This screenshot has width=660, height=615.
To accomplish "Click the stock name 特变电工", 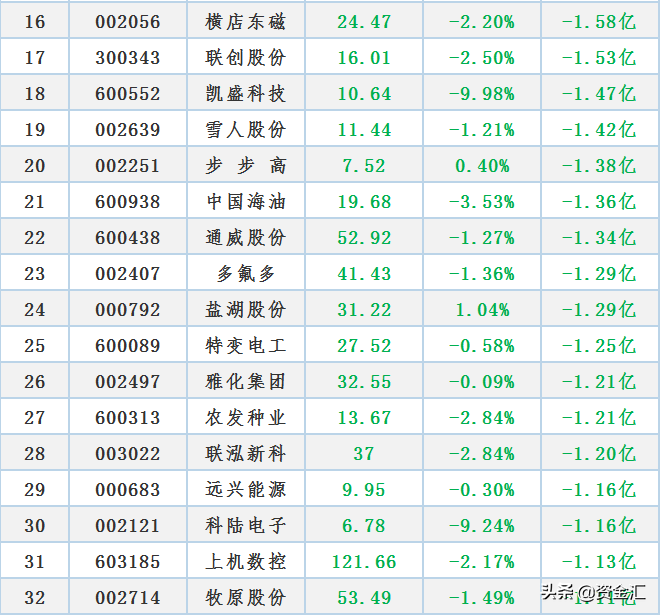I will pyautogui.click(x=246, y=346).
